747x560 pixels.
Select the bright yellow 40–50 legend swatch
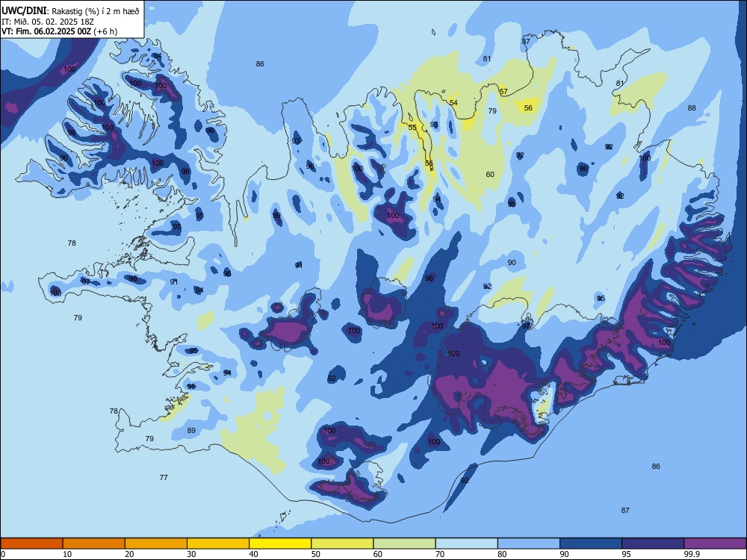pyautogui.click(x=280, y=544)
